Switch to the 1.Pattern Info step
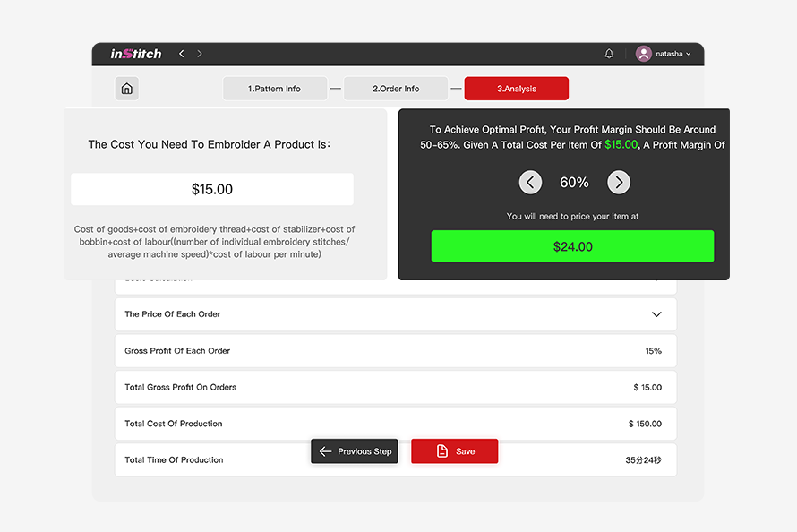This screenshot has height=532, width=797. coord(274,89)
